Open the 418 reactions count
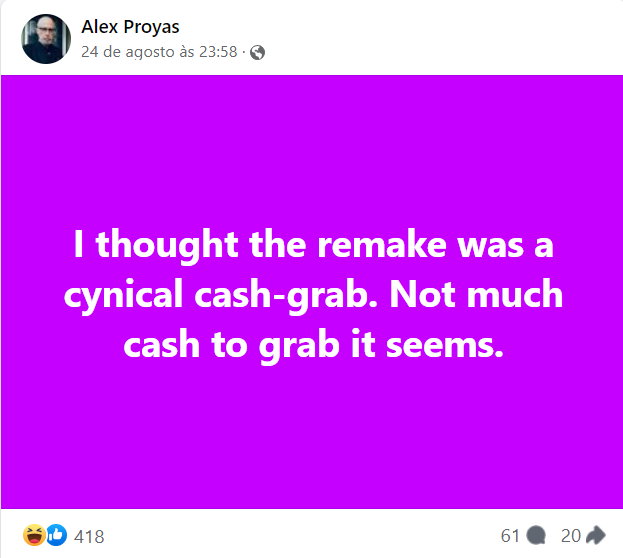Viewport: 623px width, 558px height. click(x=89, y=536)
